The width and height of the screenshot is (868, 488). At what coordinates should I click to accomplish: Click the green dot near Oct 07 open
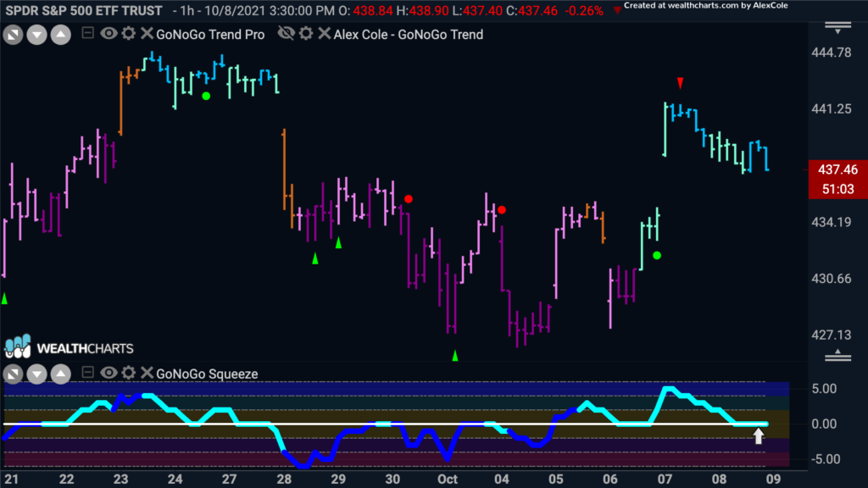pyautogui.click(x=657, y=256)
